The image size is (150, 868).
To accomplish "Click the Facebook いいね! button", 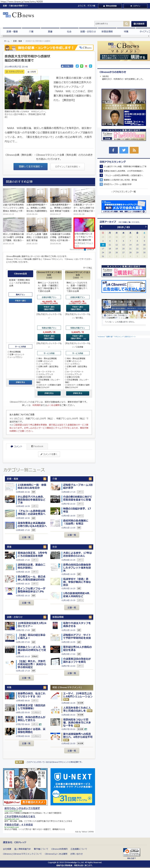I will point(67,66).
